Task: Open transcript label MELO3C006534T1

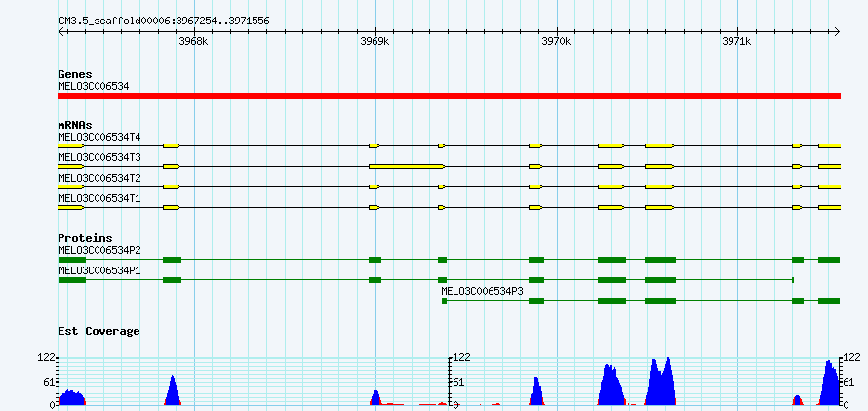Action: point(100,198)
